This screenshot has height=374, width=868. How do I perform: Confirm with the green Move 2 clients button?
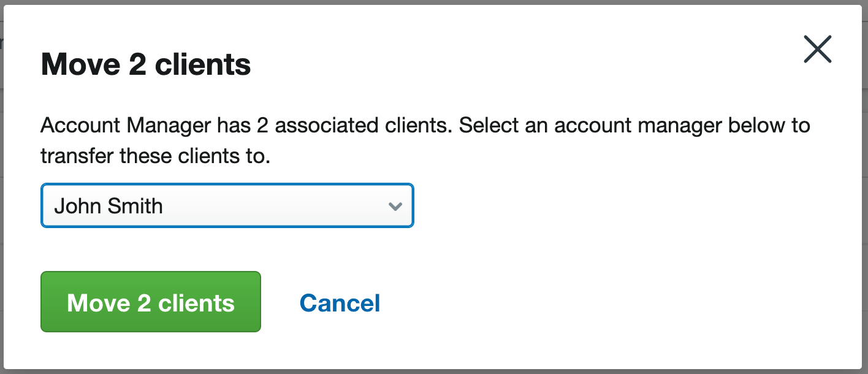[x=151, y=302]
